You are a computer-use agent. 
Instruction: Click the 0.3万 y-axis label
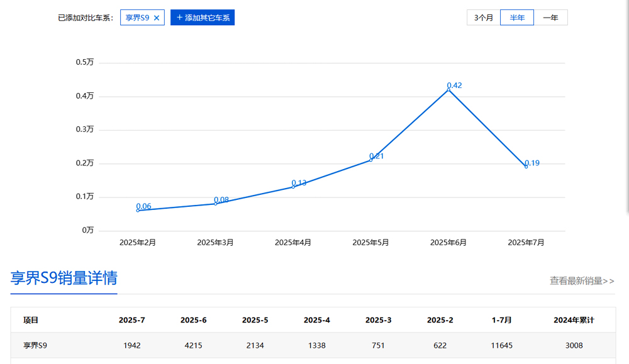tap(85, 129)
